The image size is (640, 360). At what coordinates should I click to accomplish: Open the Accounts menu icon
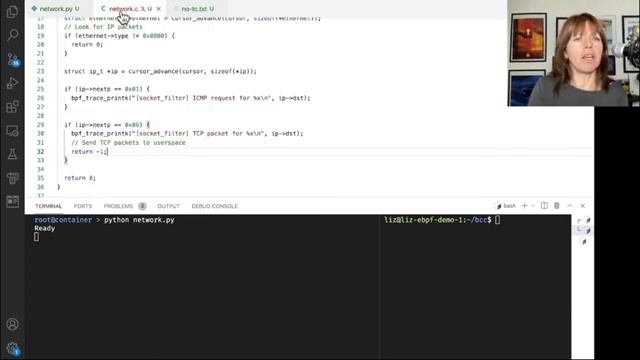(x=12, y=324)
